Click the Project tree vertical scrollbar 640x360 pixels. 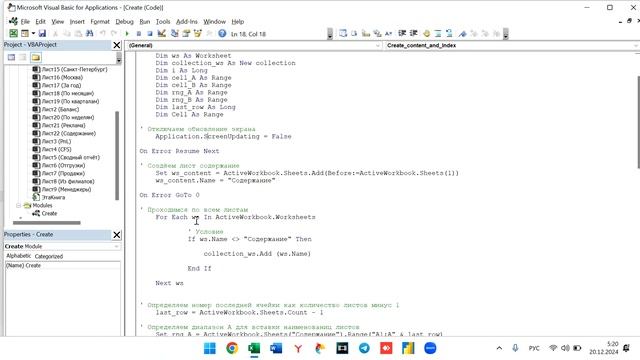(x=118, y=155)
